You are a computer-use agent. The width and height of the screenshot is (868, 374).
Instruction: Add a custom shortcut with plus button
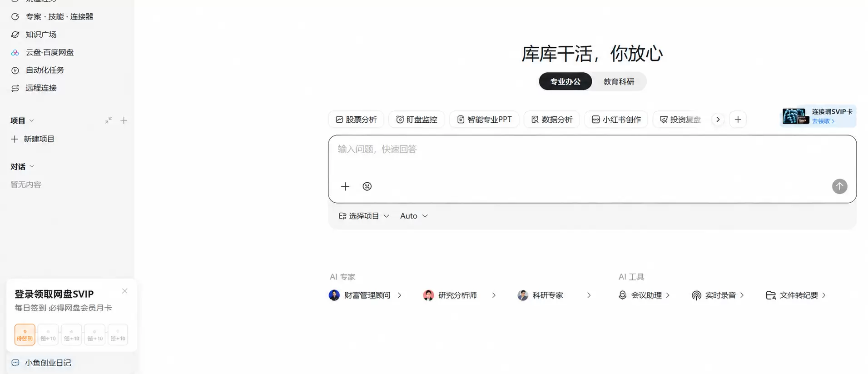pos(738,120)
